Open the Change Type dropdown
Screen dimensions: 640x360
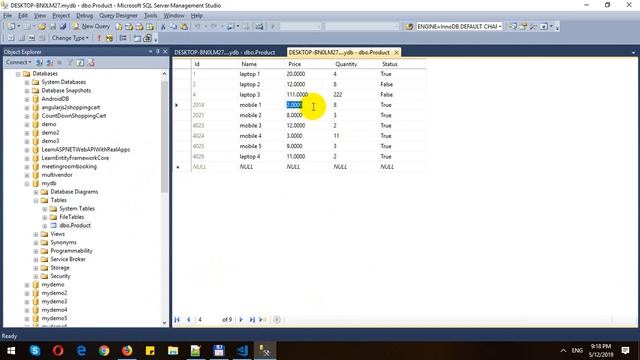(70, 38)
